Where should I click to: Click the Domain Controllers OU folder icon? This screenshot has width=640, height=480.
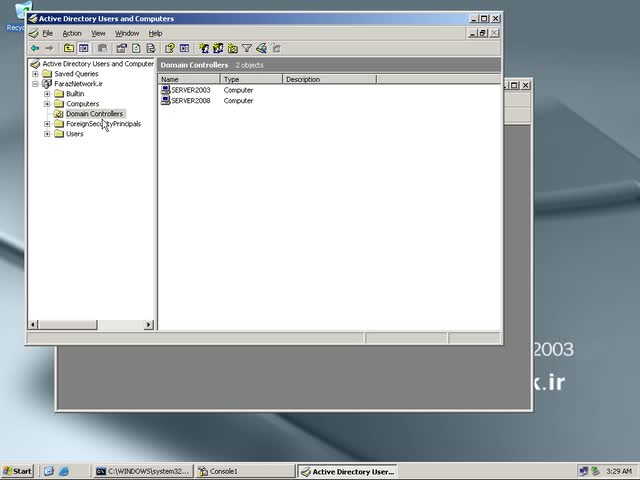(x=59, y=114)
